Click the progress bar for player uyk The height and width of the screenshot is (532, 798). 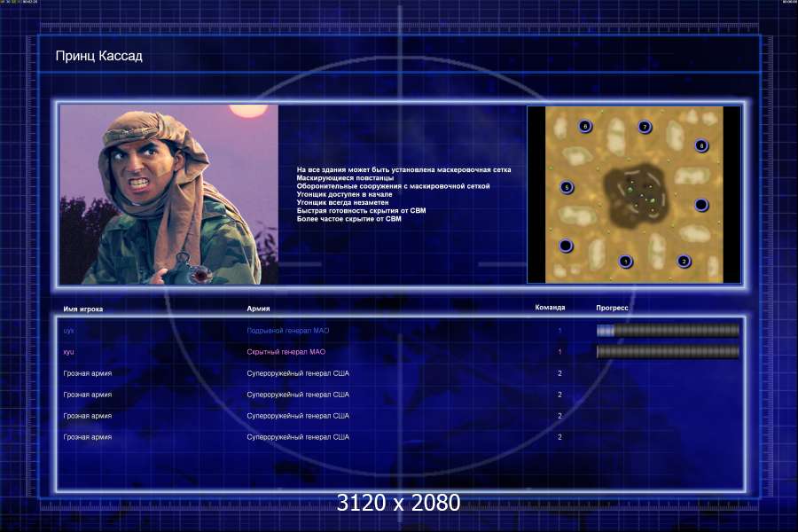pos(668,331)
